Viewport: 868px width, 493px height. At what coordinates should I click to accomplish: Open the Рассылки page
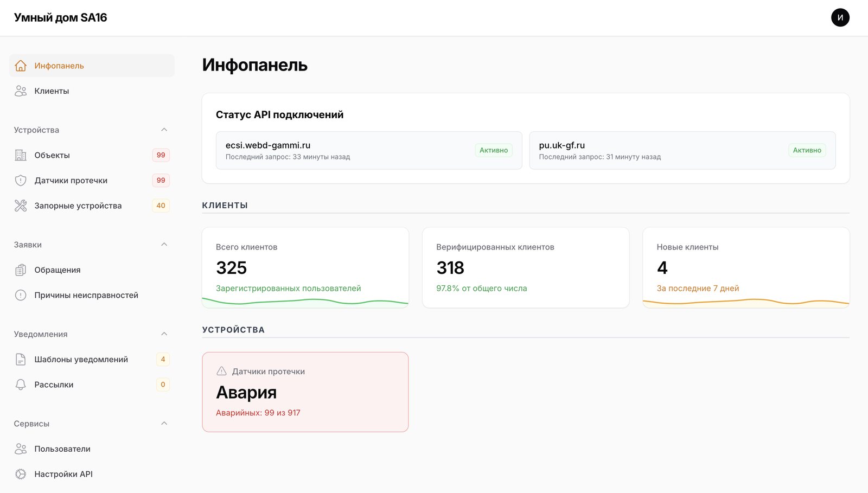[x=92, y=385]
